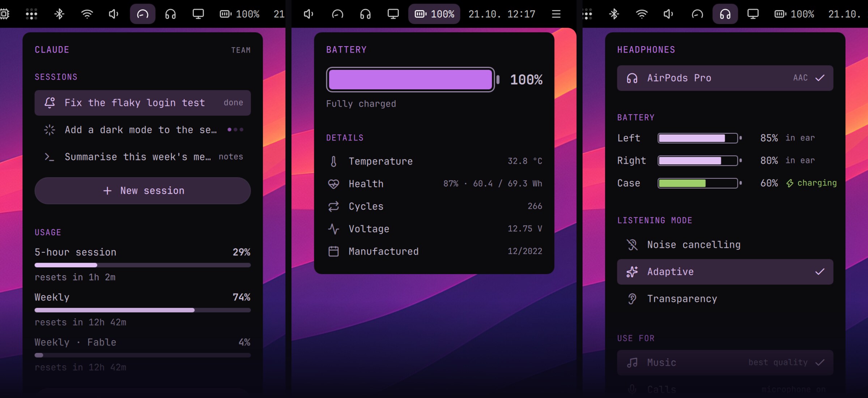Open the highlighted battery 100% item in the middle bar
Screen dimensions: 868x398
click(x=434, y=14)
